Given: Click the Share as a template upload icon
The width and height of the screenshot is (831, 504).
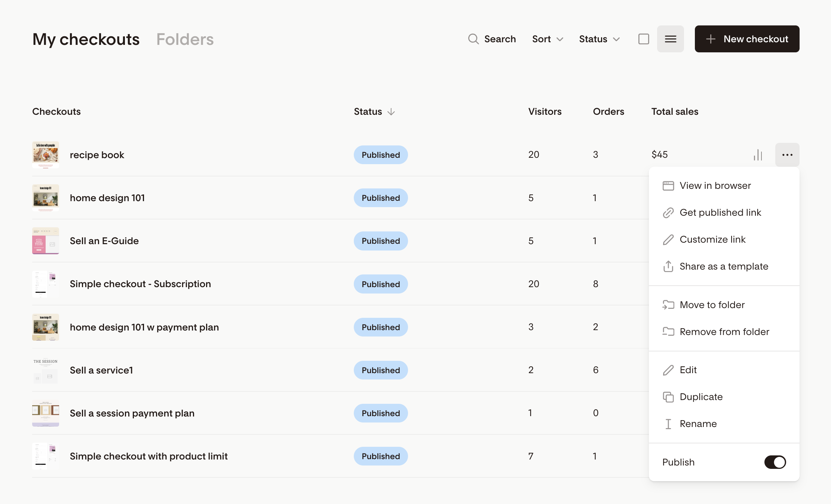Looking at the screenshot, I should (x=668, y=266).
